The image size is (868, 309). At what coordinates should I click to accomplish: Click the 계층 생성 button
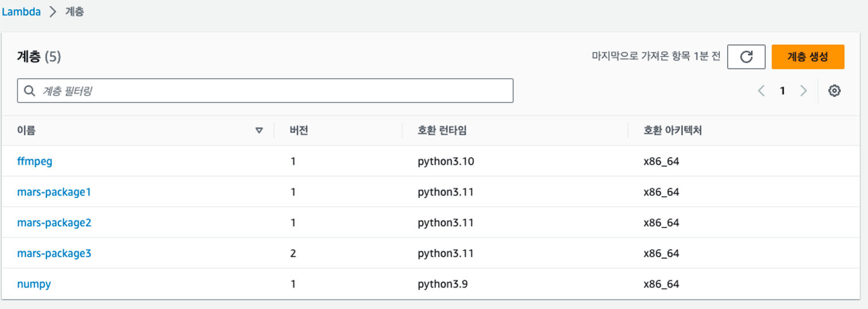pyautogui.click(x=808, y=57)
